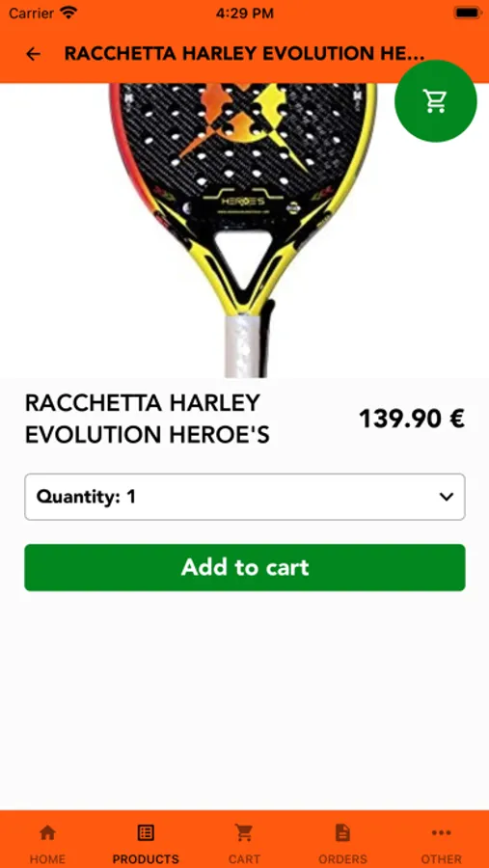Screen dimensions: 489x868
Task: Go to the CART tab label
Action: (x=244, y=859)
